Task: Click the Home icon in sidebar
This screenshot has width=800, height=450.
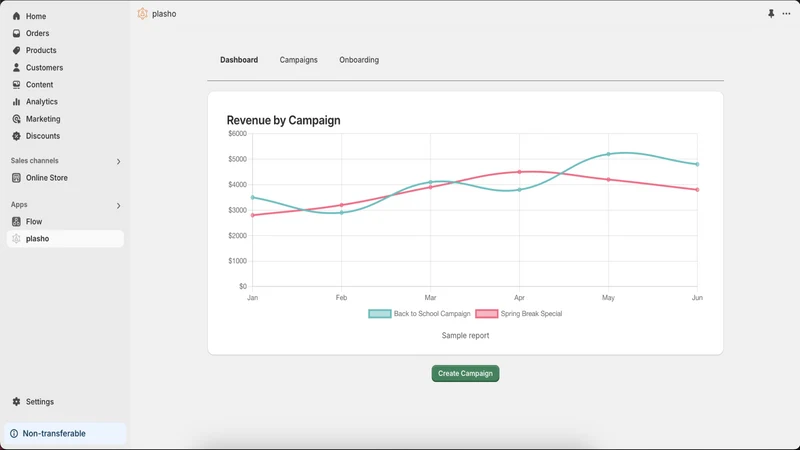Action: coord(16,16)
